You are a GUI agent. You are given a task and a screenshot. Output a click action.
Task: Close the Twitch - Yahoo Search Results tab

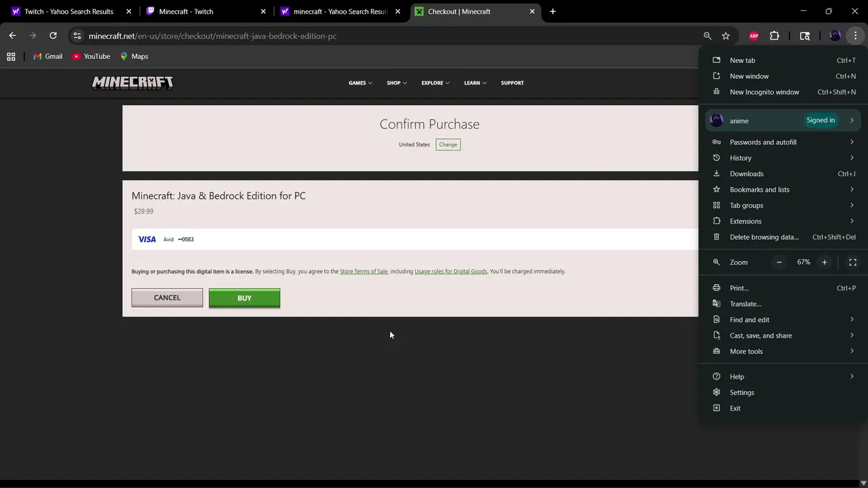(129, 12)
